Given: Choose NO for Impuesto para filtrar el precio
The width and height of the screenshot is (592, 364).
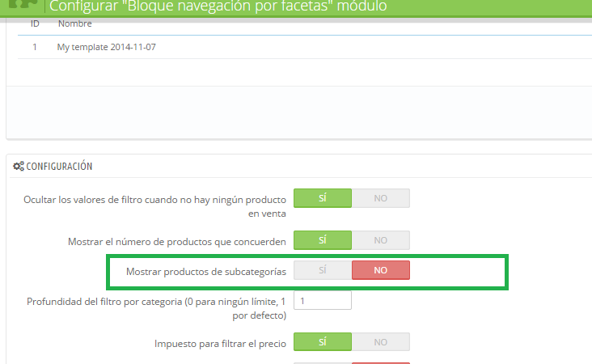Looking at the screenshot, I should point(381,342).
